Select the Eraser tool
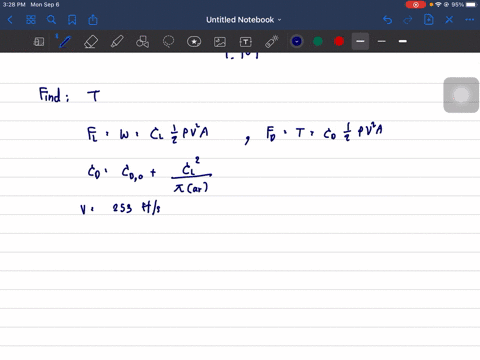The image size is (480, 360). [91, 42]
